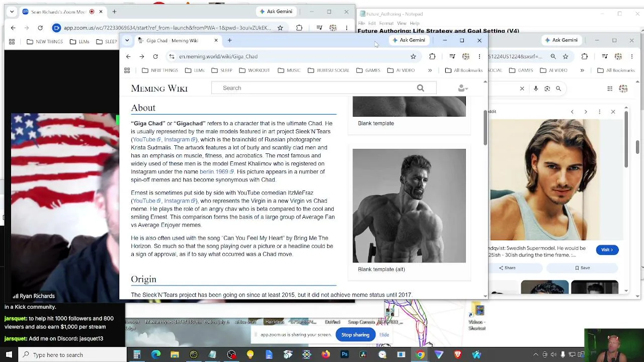The width and height of the screenshot is (644, 362).
Task: Reload the Giga Chad wiki page
Action: pyautogui.click(x=155, y=56)
